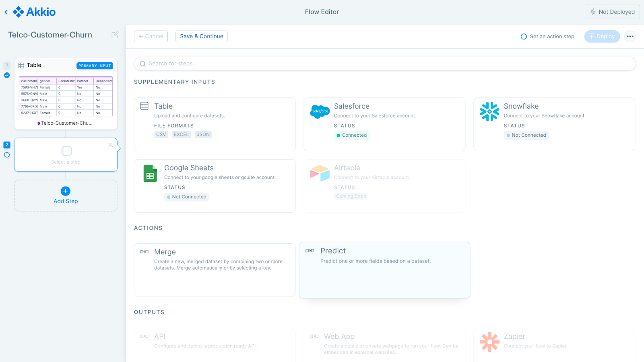The width and height of the screenshot is (644, 362).
Task: Click the step number 1 marker
Action: (x=7, y=65)
